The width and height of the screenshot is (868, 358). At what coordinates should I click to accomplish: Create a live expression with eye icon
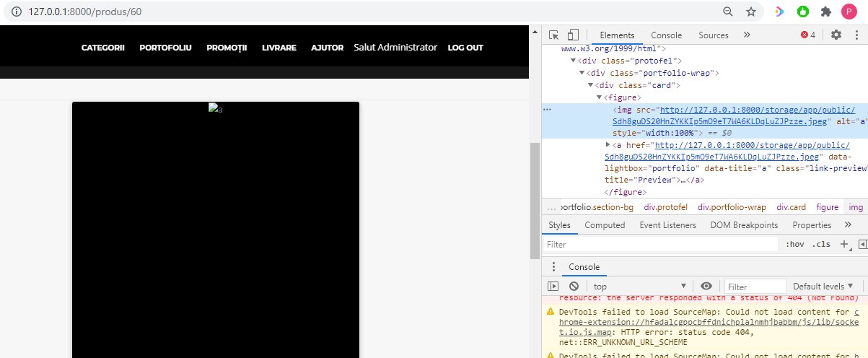pos(706,287)
